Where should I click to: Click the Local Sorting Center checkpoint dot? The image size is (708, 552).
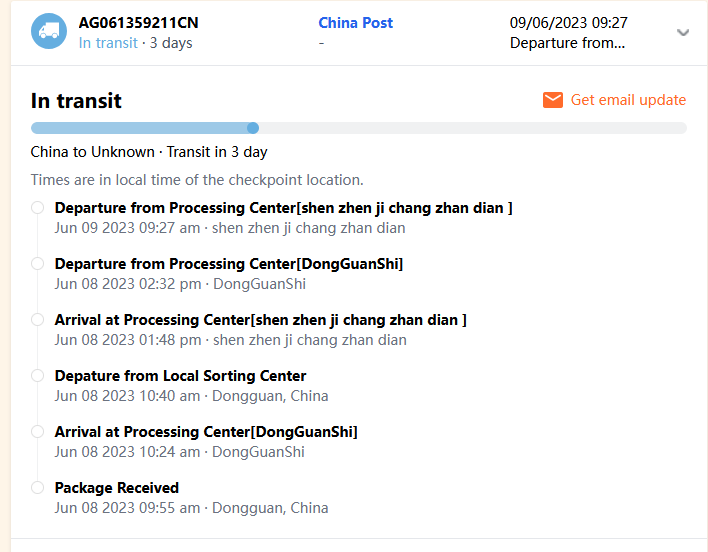coord(37,376)
